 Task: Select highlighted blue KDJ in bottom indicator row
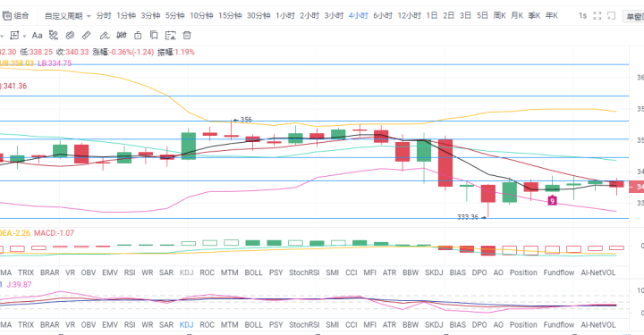tap(186, 325)
